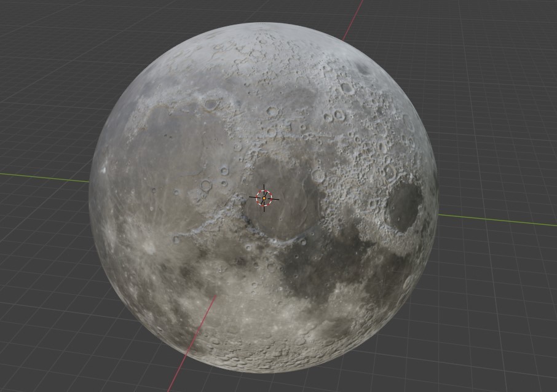This screenshot has width=557, height=392.
Task: Select the moon sphere object in viewport
Action: [x=264, y=197]
